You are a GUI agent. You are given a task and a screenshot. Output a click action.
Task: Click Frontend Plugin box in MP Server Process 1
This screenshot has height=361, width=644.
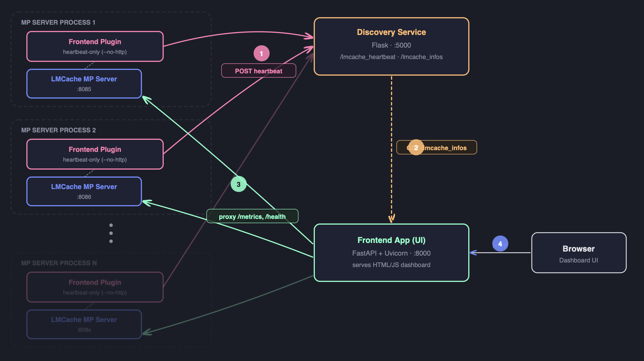pyautogui.click(x=95, y=46)
